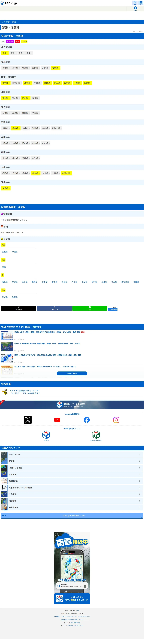Select 福島県 advisory button

pyautogui.click(x=56, y=68)
